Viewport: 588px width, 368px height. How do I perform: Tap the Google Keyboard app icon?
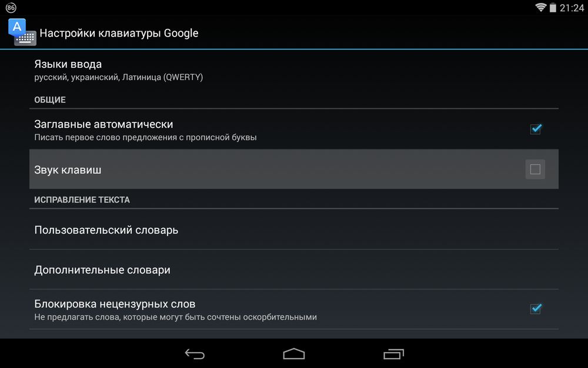tap(22, 32)
